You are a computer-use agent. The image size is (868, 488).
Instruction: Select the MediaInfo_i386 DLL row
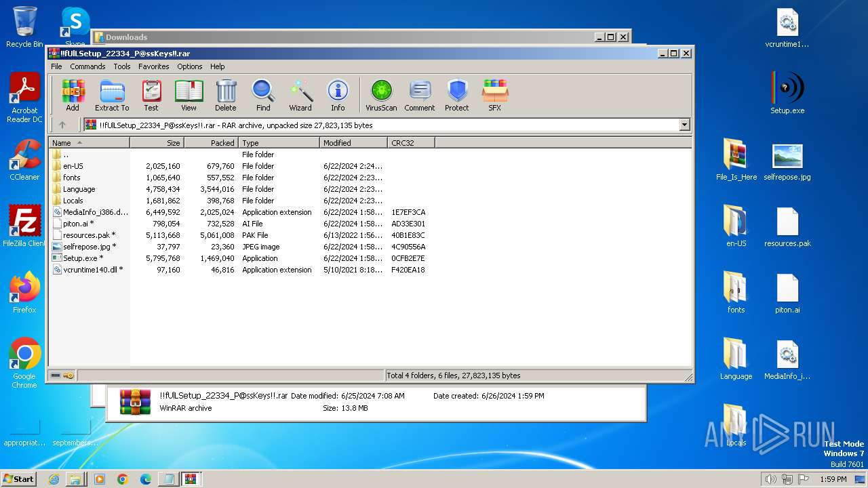(241, 212)
